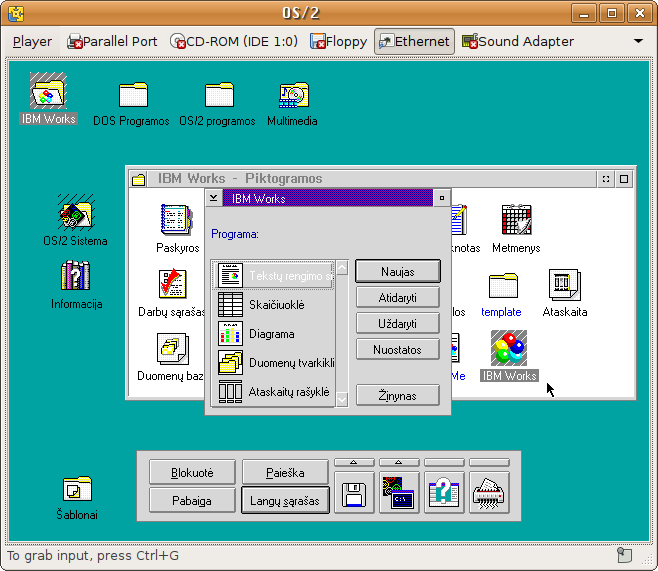Toggle Parallel Port device connection
Viewport: 658px width, 571px height.
[112, 42]
